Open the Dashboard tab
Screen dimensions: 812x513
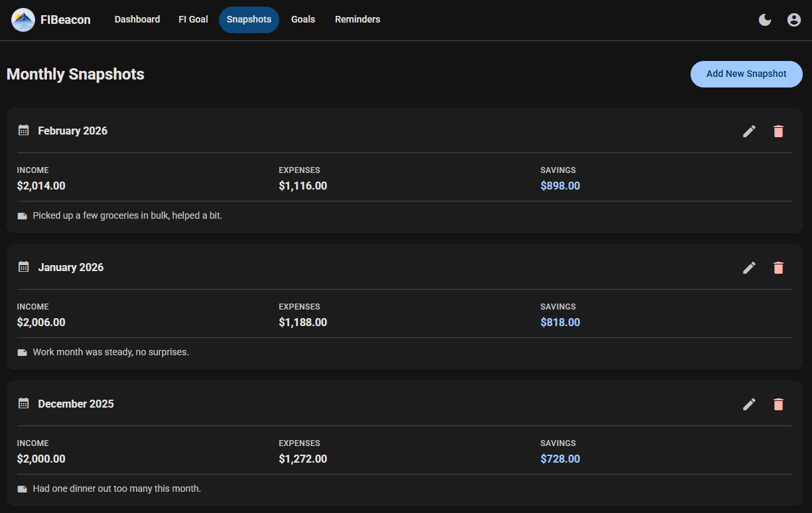click(137, 20)
